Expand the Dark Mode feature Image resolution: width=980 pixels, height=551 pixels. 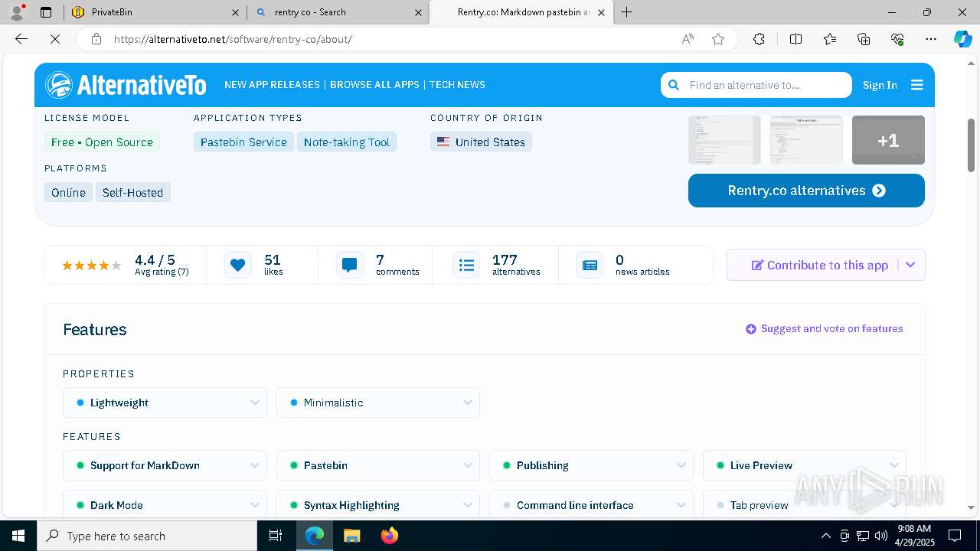165,505
